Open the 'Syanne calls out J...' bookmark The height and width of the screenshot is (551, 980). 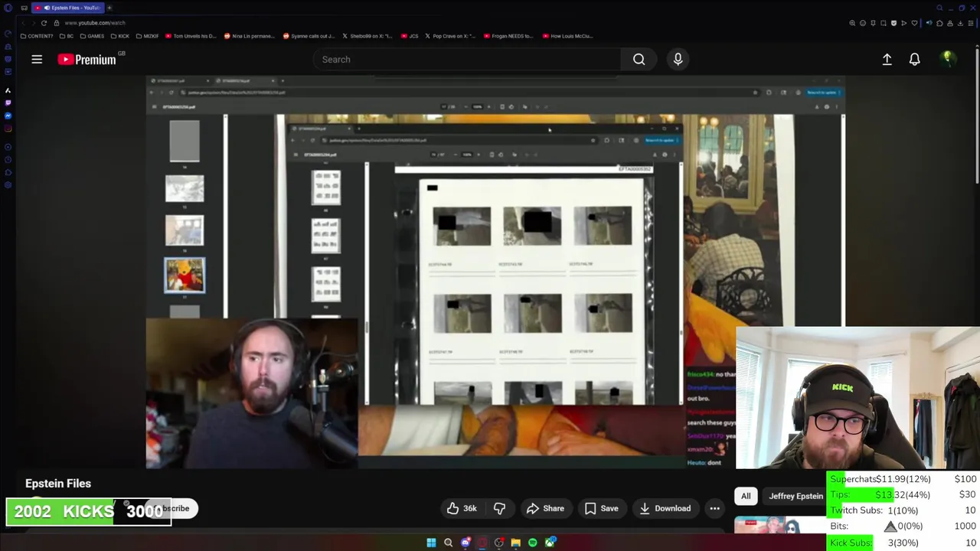[x=309, y=36]
